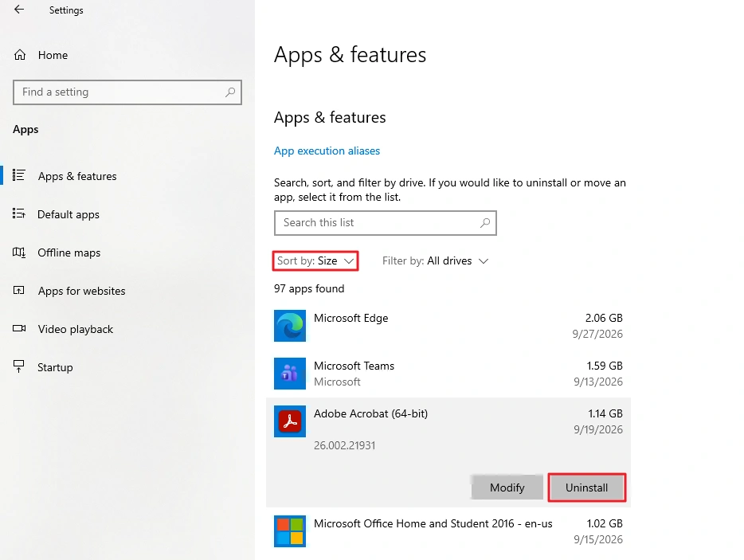The width and height of the screenshot is (744, 560).
Task: Select the Microsoft Teams name
Action: click(x=354, y=366)
